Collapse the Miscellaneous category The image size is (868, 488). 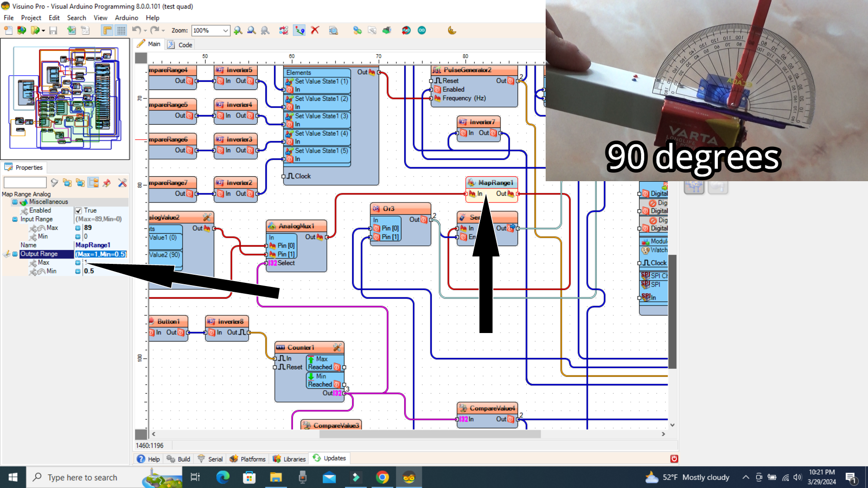point(15,202)
